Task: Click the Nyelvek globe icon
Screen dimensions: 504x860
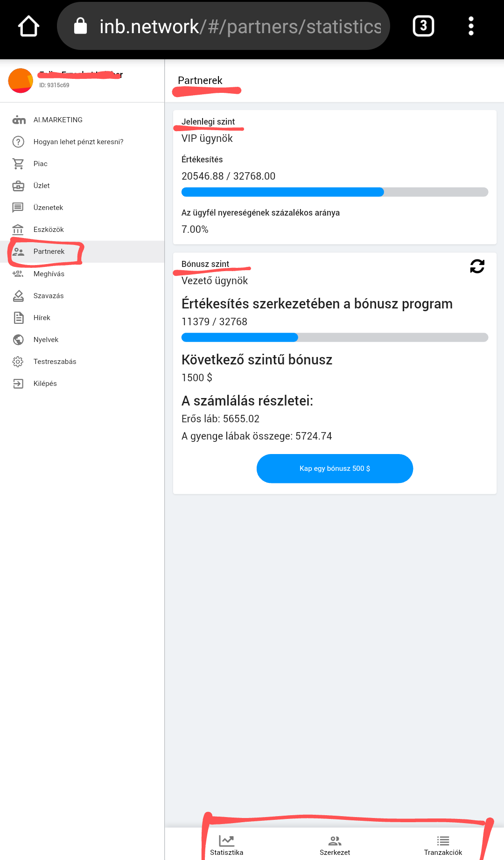Action: point(18,340)
